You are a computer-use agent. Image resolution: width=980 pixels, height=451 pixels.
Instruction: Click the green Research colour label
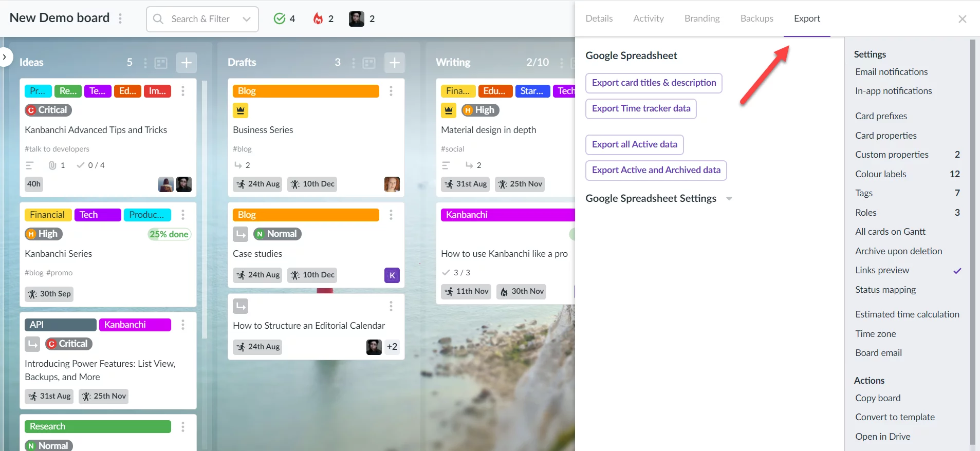point(98,426)
